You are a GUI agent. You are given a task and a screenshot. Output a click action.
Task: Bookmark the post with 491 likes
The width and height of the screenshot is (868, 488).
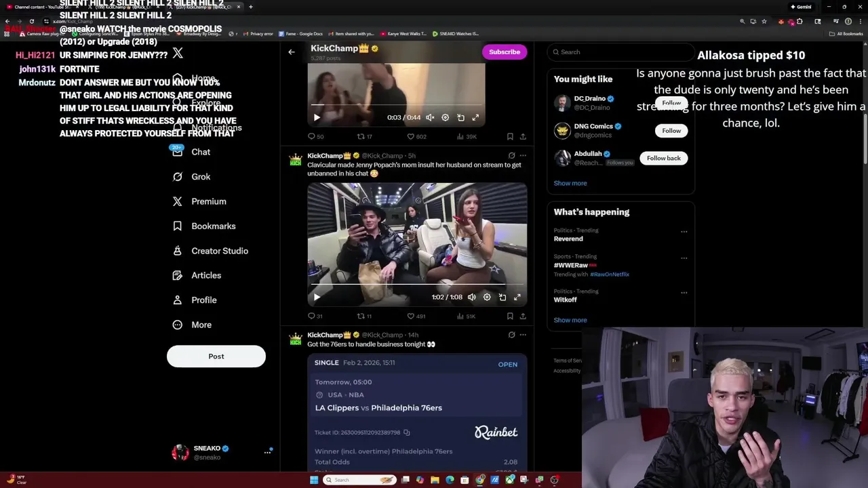[x=510, y=316]
